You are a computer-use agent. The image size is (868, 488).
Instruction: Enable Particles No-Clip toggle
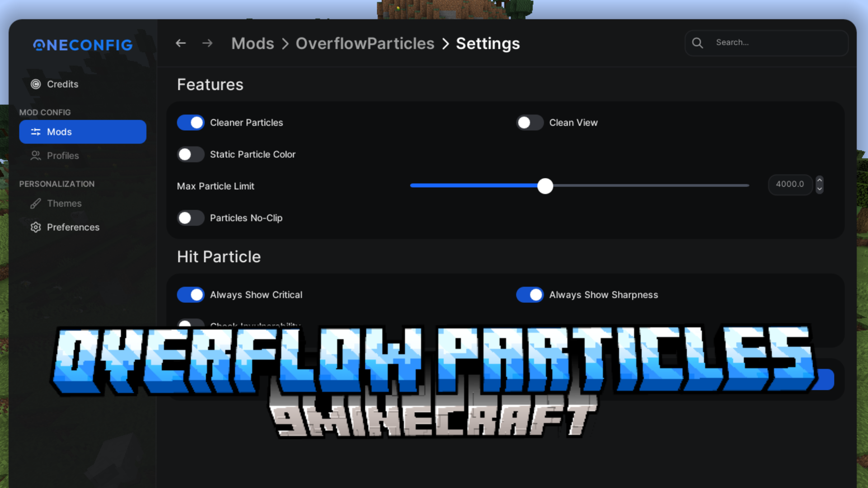pos(191,218)
